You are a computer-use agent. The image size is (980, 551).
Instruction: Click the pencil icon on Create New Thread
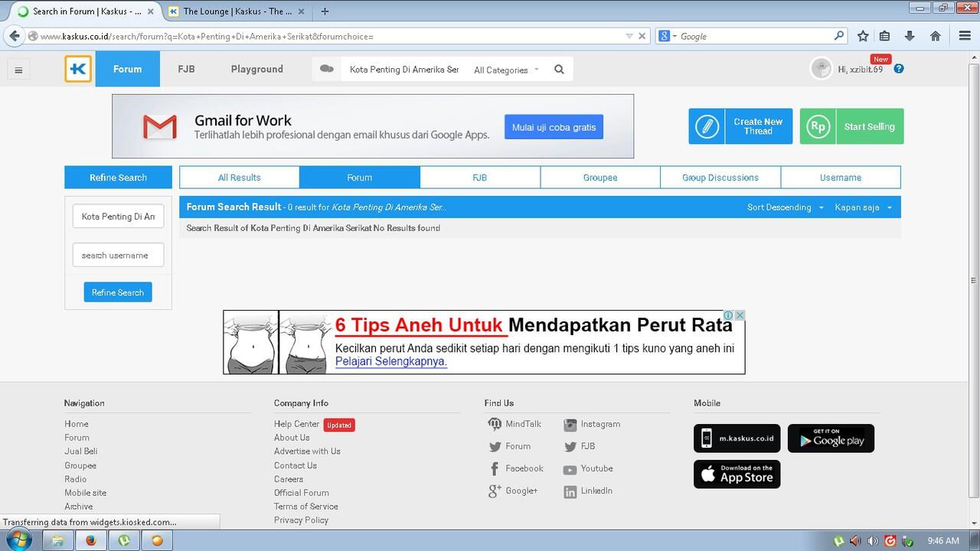click(x=707, y=126)
